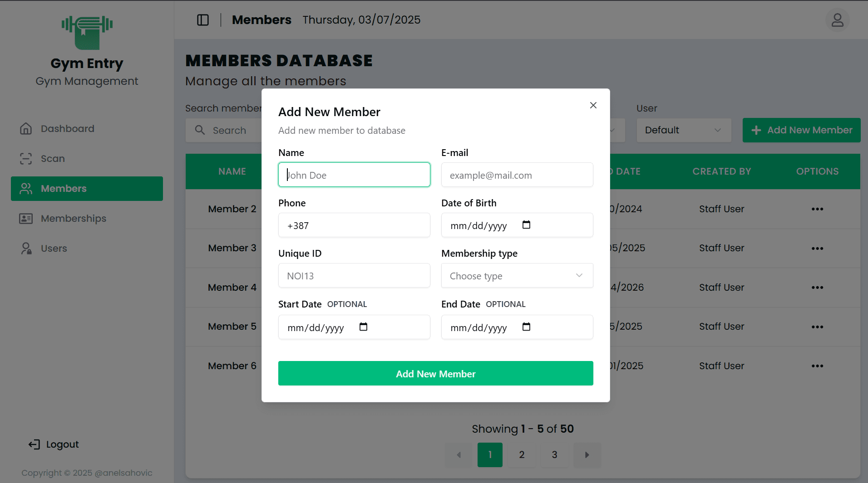868x483 pixels.
Task: Open Date of Birth calendar picker
Action: point(526,225)
